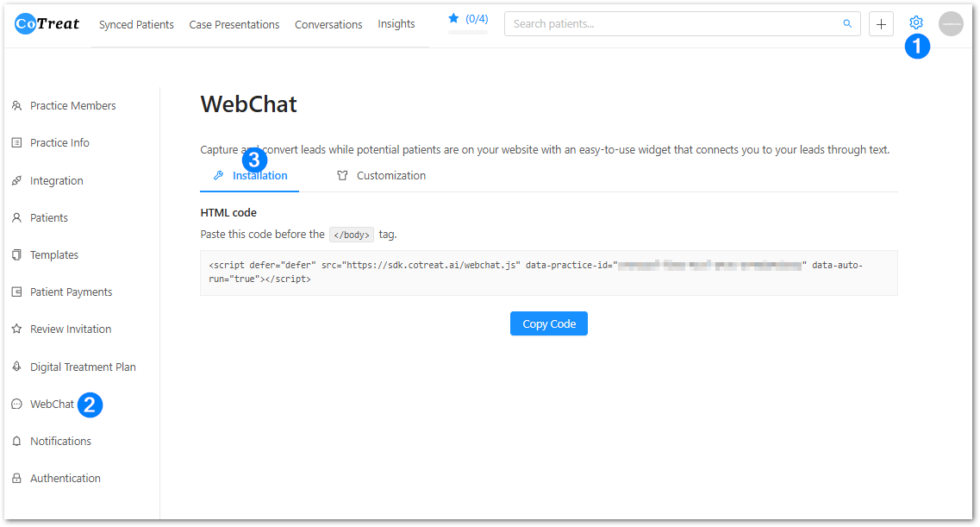The image size is (980, 527).
Task: Click the Authentication lock icon
Action: pos(16,479)
